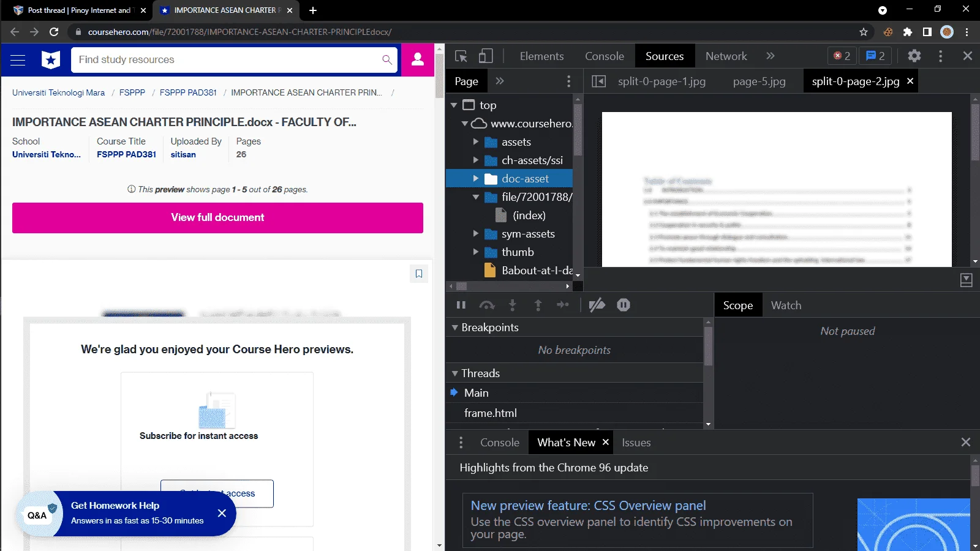Switch to the Watch tab

[x=786, y=305]
